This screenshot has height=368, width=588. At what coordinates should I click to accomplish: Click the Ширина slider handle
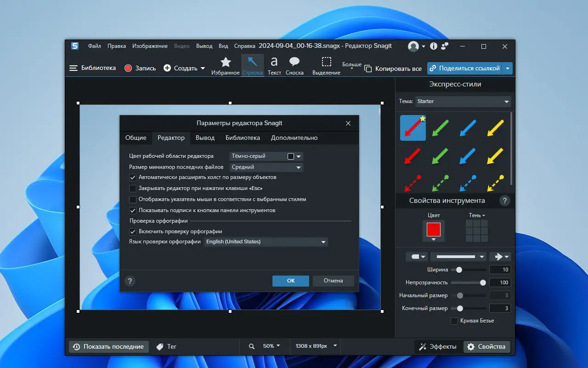pos(459,270)
